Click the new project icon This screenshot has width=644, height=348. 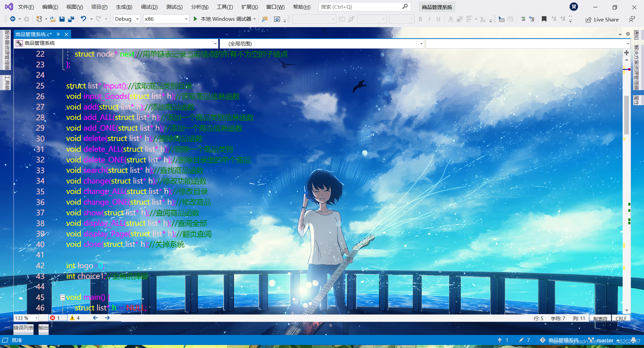point(39,19)
